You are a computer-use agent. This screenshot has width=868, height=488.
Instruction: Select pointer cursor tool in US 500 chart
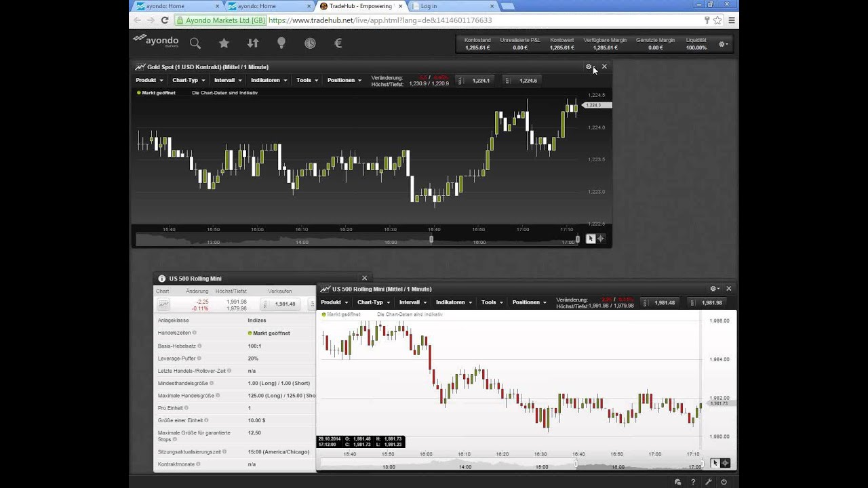pos(715,463)
